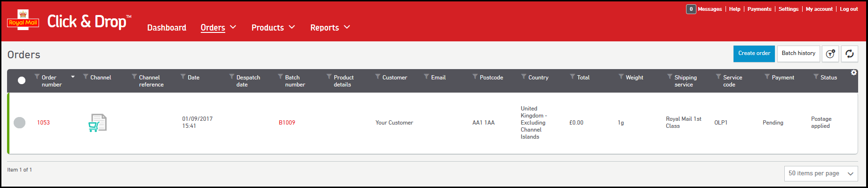Click filter icon on Status column
This screenshot has width=868, height=188.
pos(816,77)
